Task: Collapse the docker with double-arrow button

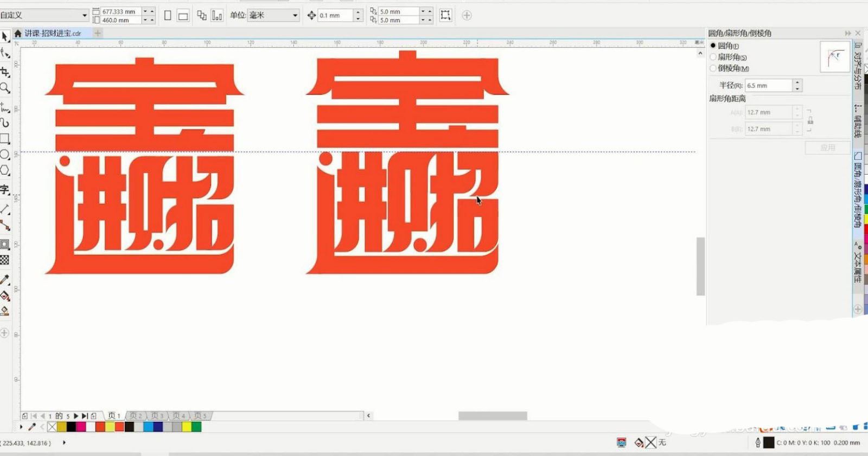Action: 848,33
